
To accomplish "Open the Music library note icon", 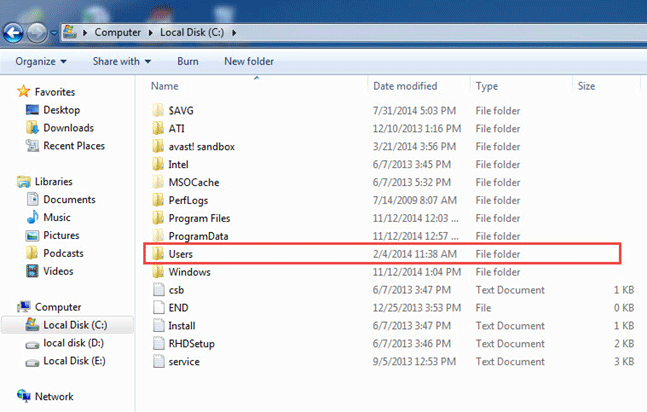I will (32, 217).
